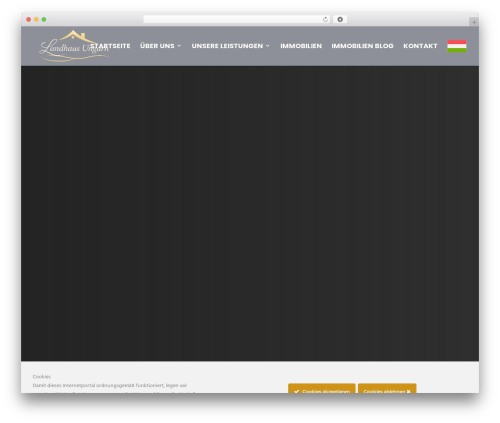This screenshot has width=500, height=423.
Task: Switch language via Hungarian flag icon
Action: tap(457, 46)
